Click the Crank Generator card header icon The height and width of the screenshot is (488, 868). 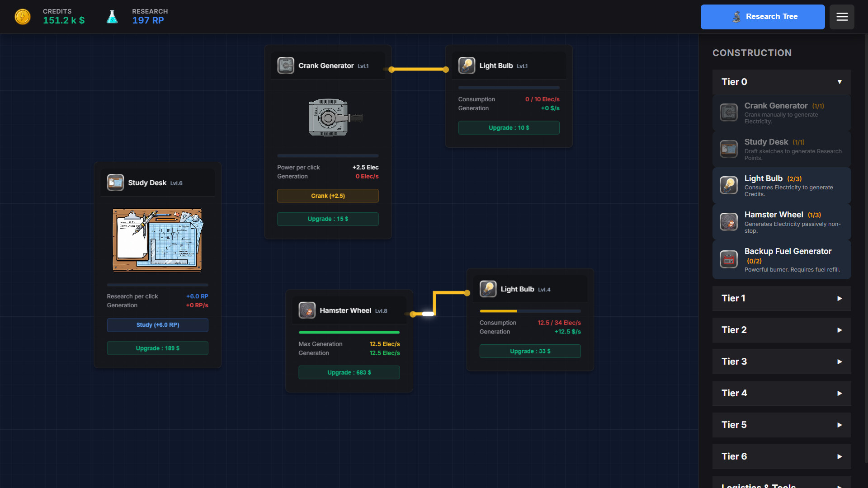coord(286,66)
